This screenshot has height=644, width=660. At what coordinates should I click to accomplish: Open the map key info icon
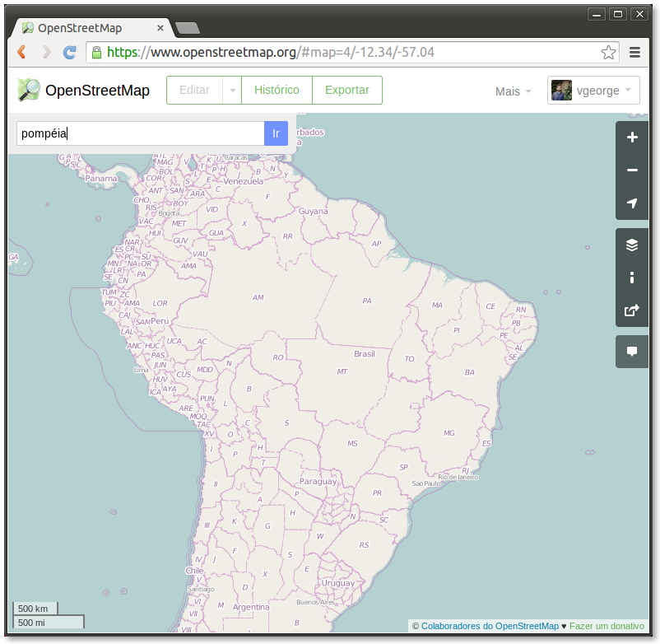(x=632, y=278)
